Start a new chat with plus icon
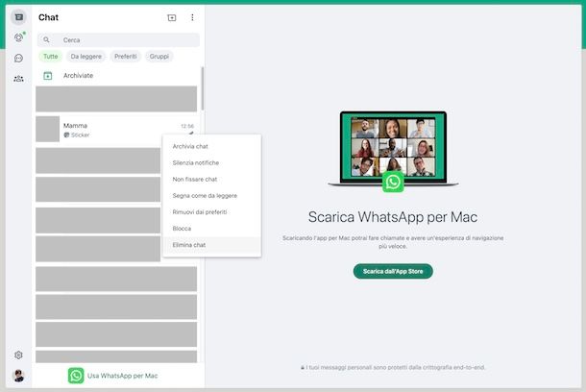Screen dimensions: 586x392 click(x=172, y=17)
